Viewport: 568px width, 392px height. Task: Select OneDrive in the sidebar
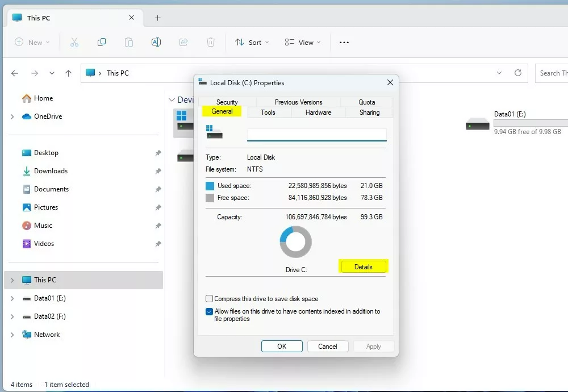pos(42,116)
